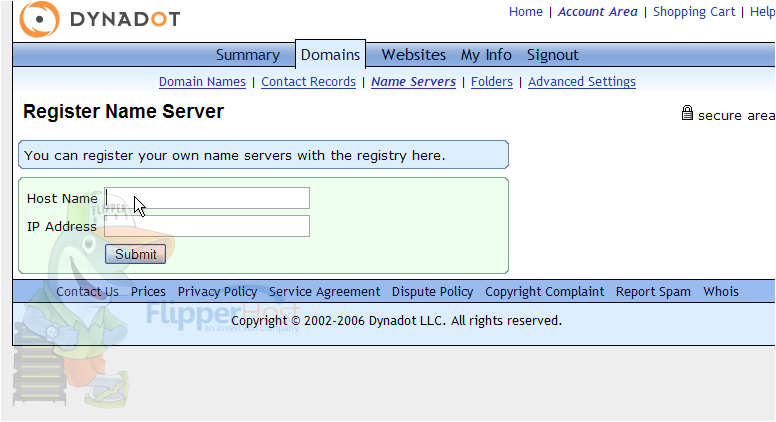Viewport: 776px width, 422px height.
Task: Open the Summary tab
Action: (247, 55)
